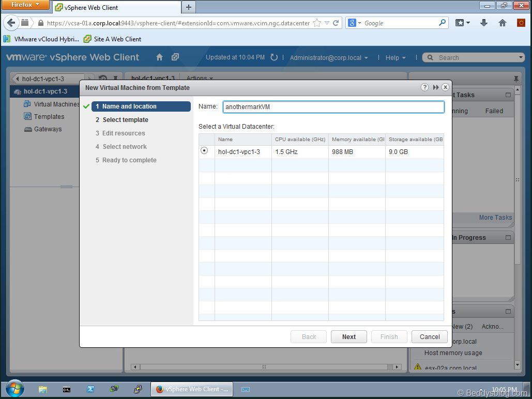Go to the Firefox home page

503,23
